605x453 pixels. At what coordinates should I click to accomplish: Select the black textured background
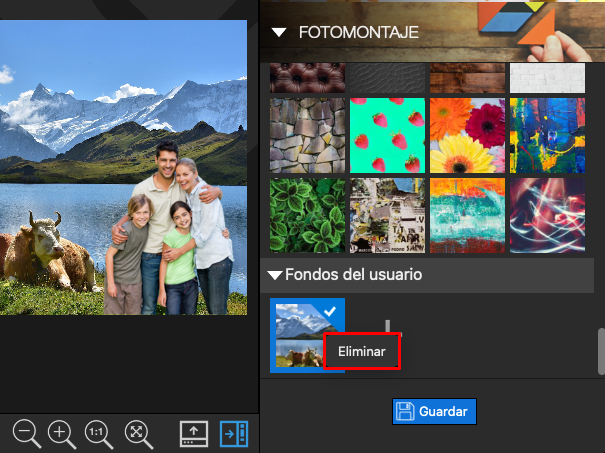[x=387, y=78]
